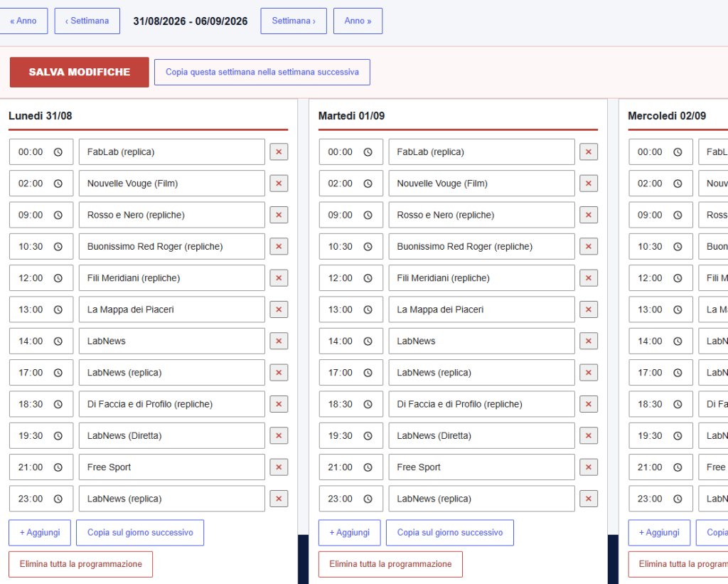This screenshot has width=728, height=584.
Task: Go to previous year with « Anno
Action: pos(23,21)
